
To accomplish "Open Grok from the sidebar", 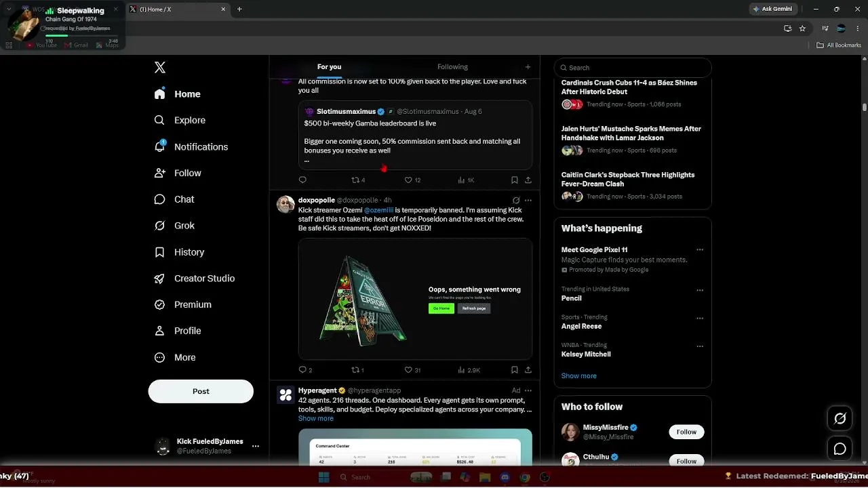I will click(174, 226).
